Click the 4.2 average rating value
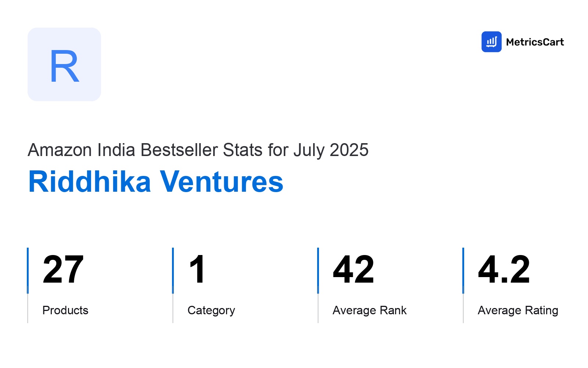588x368 pixels. [504, 270]
